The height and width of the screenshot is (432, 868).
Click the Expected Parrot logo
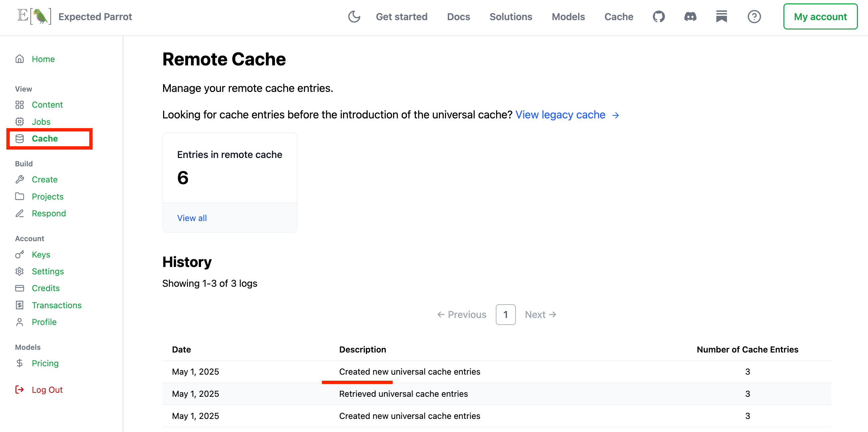(x=34, y=16)
